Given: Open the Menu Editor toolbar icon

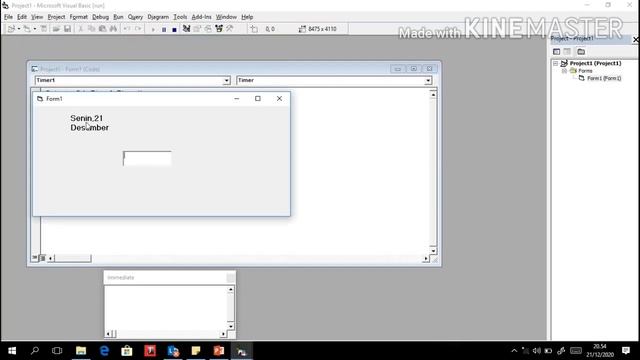Looking at the screenshot, I should [x=44, y=29].
